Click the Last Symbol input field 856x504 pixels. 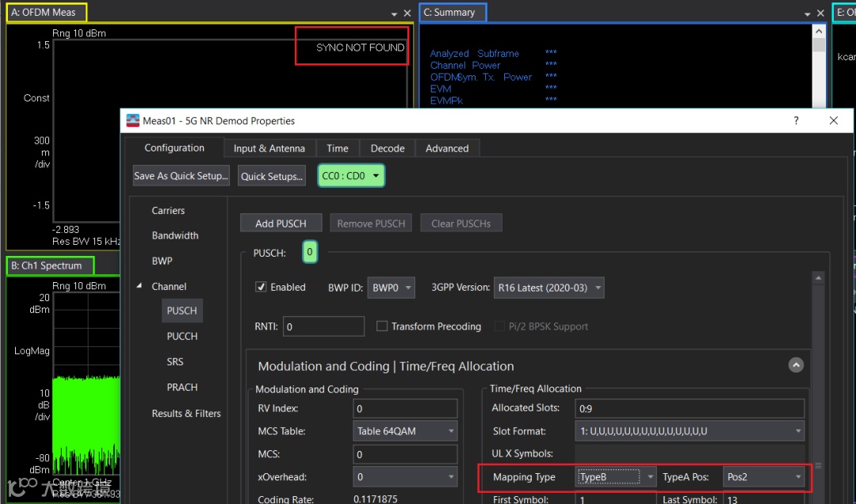[x=764, y=498]
